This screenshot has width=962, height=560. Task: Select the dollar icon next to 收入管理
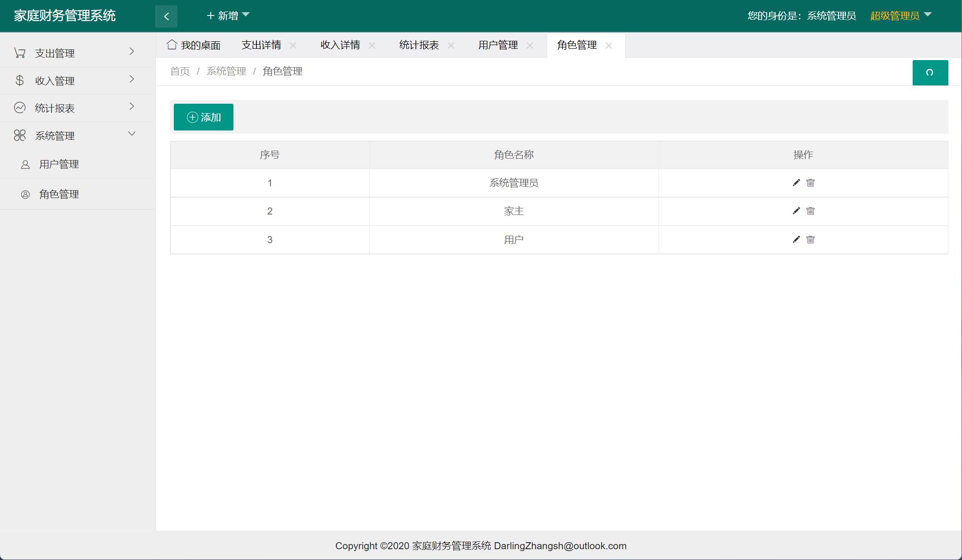(x=20, y=80)
